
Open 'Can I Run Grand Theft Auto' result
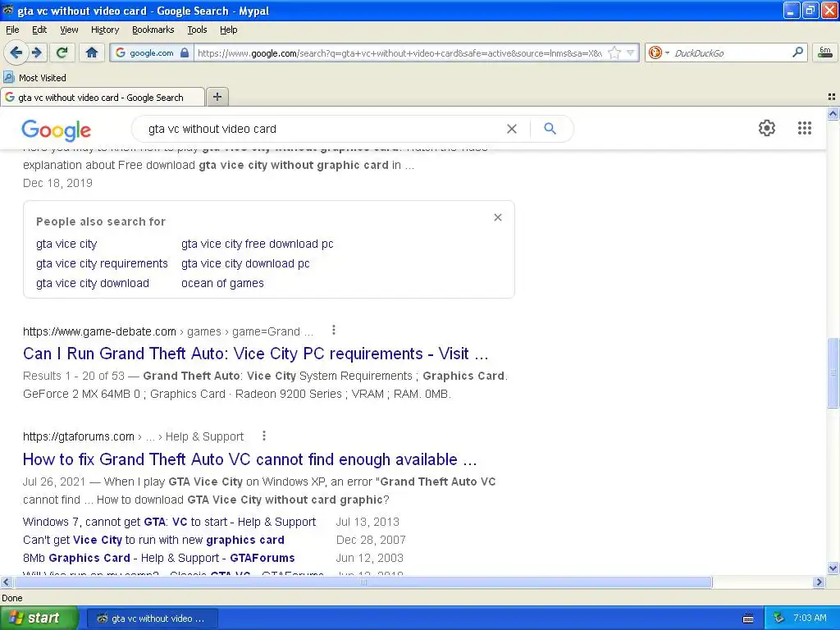tap(256, 354)
